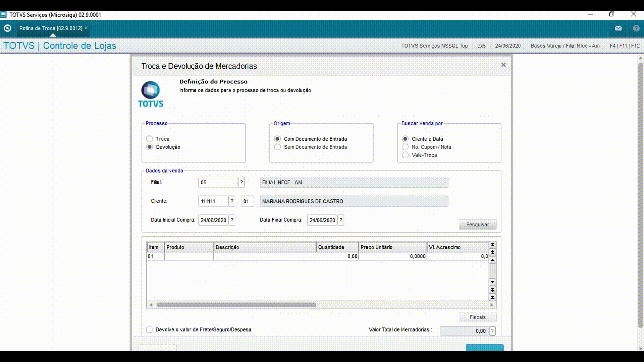This screenshot has width=644, height=362.
Task: Click the Quantidade cell 0,00
Action: [337, 256]
